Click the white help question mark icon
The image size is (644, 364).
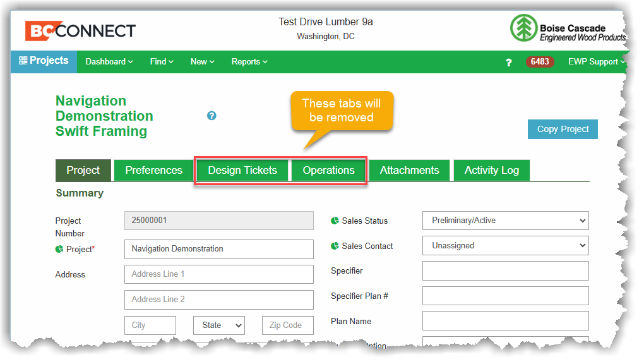[x=508, y=62]
